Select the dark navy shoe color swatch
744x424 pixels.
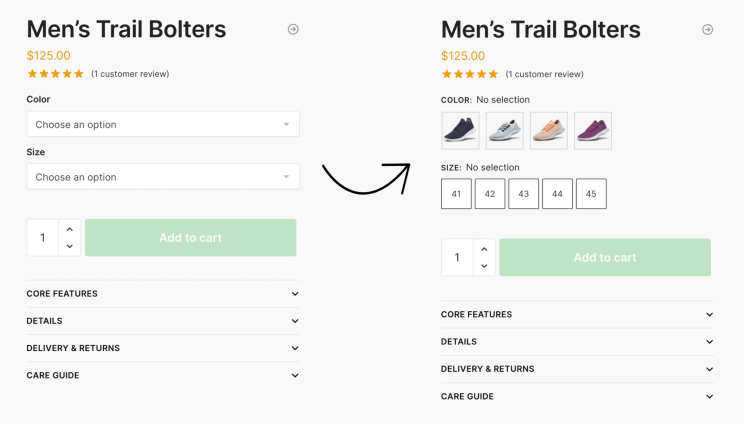[x=460, y=130]
